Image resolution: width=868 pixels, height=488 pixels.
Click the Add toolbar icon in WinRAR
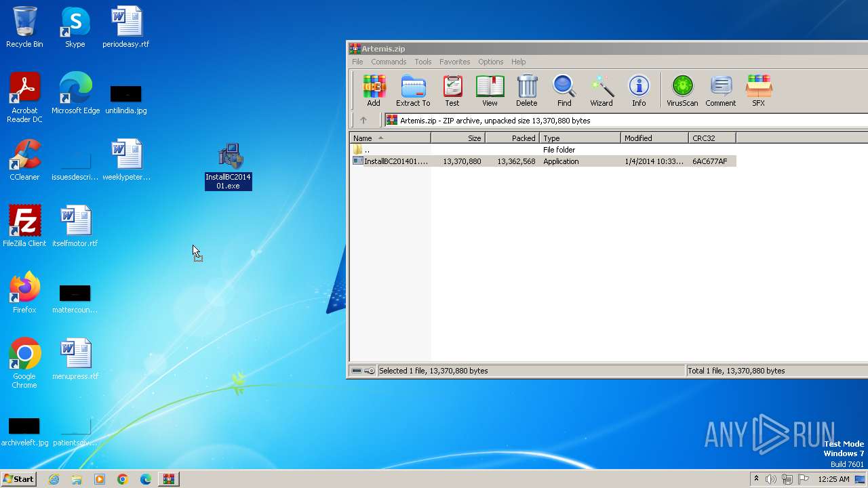pos(374,91)
